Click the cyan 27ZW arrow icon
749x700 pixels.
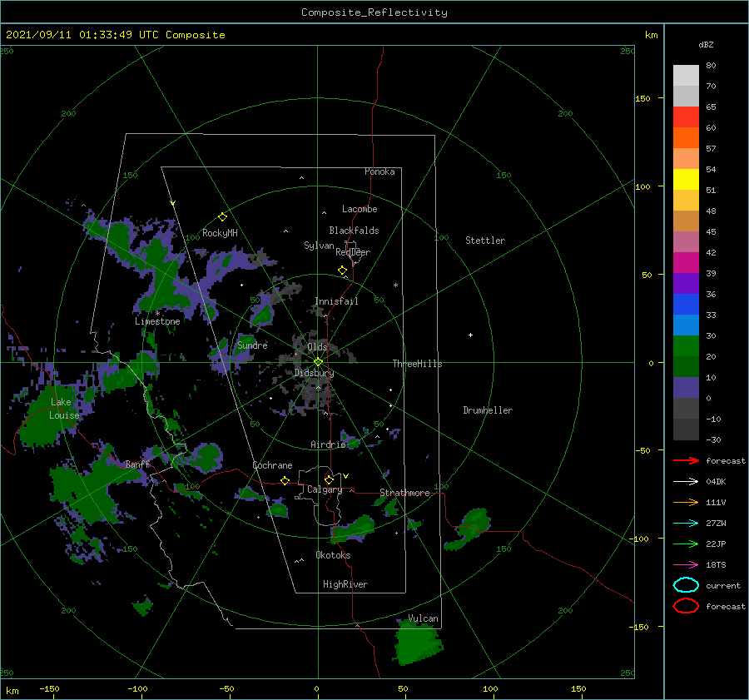click(x=686, y=524)
